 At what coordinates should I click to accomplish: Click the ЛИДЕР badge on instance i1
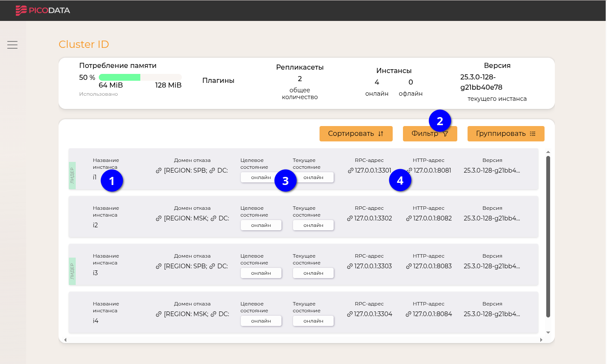72,176
